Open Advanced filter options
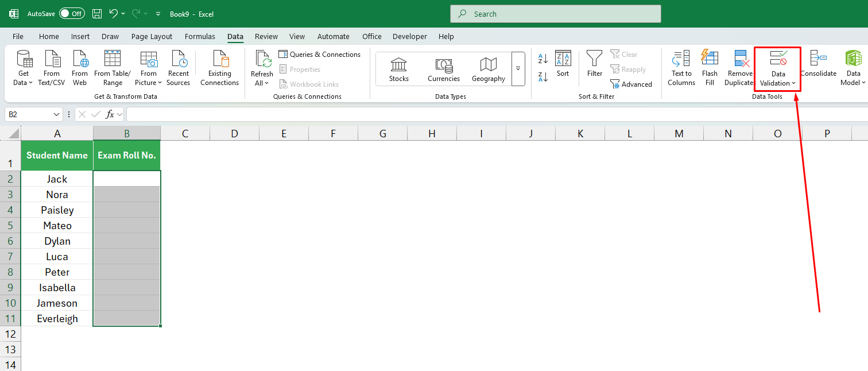Screen dimensions: 868x371 click(631, 84)
